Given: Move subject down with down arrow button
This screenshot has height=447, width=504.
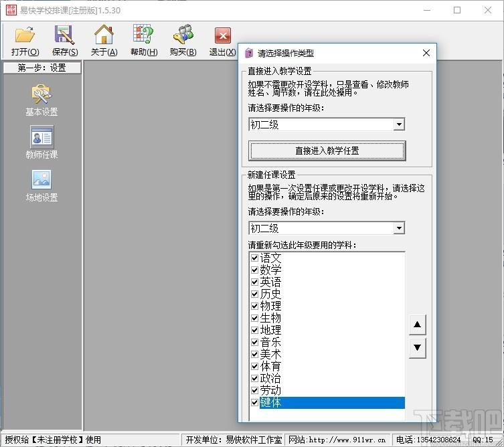Looking at the screenshot, I should (417, 347).
